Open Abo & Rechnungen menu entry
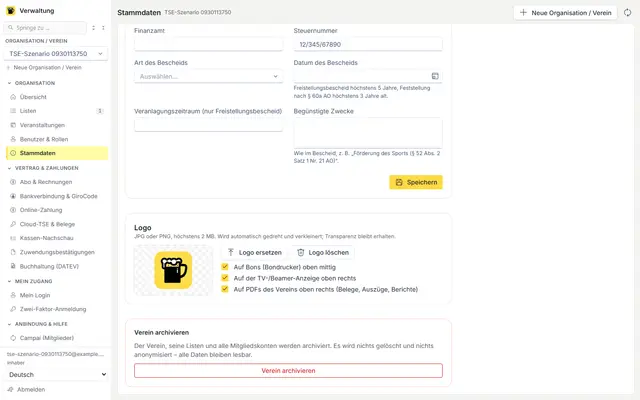Image resolution: width=640 pixels, height=400 pixels. [57, 182]
